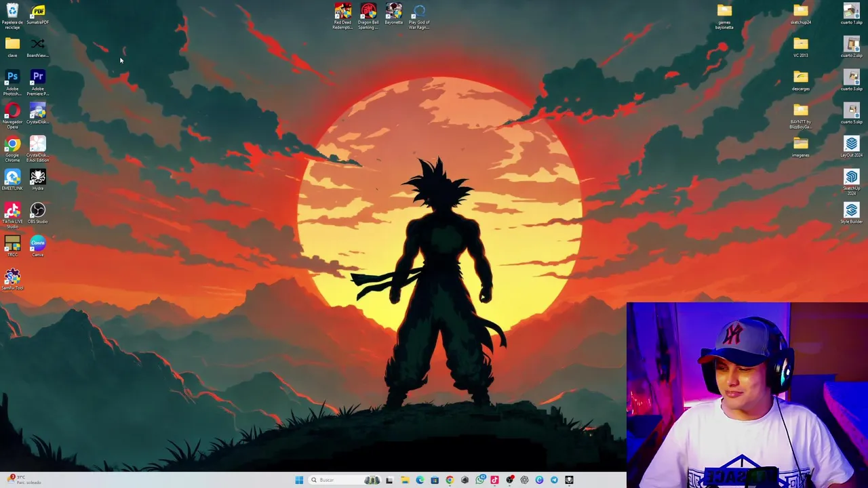Select the descargas folder
868x488 pixels.
[x=801, y=81]
